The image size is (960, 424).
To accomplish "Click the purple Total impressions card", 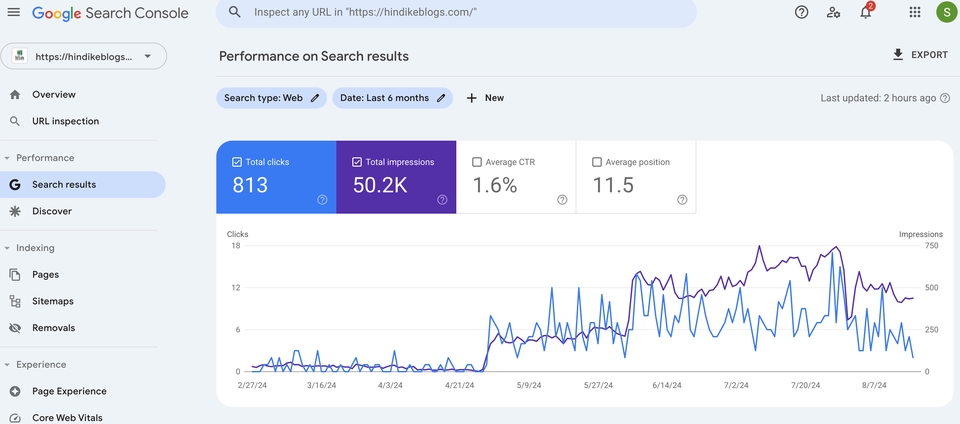I will pyautogui.click(x=396, y=177).
